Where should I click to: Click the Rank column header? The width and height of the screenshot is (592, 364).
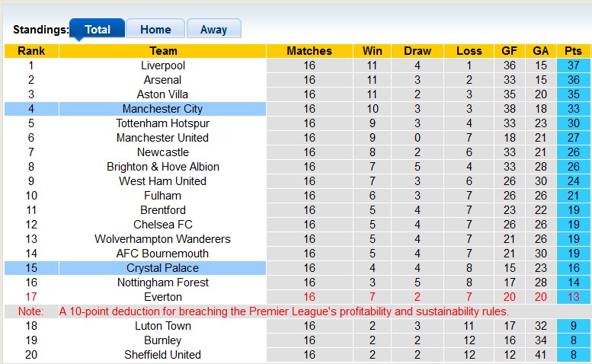[x=31, y=51]
